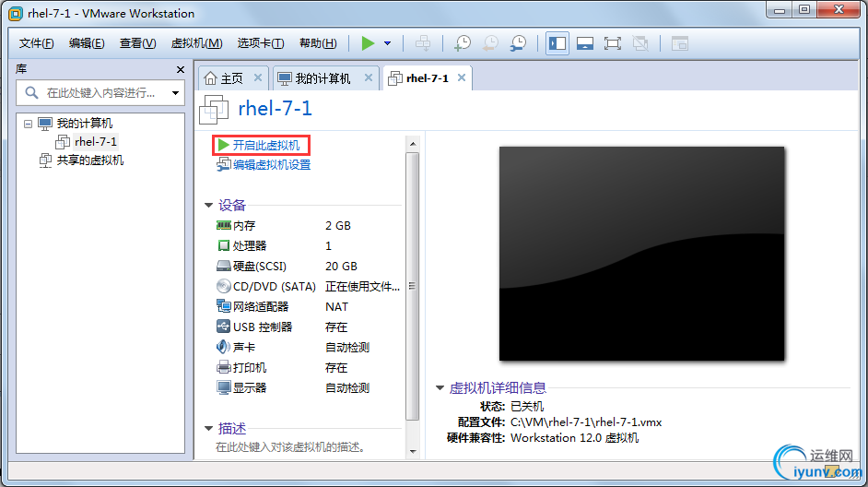Click the library search input field

point(100,92)
